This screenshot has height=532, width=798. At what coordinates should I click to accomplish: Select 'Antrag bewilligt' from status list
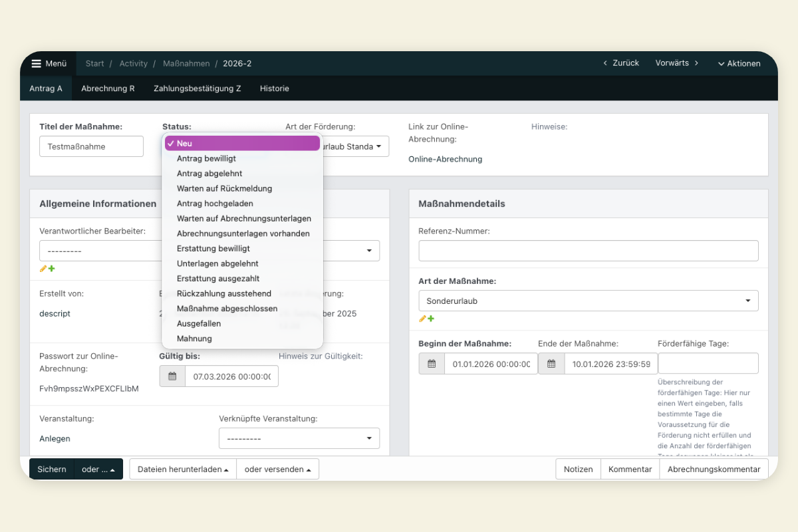tap(206, 158)
